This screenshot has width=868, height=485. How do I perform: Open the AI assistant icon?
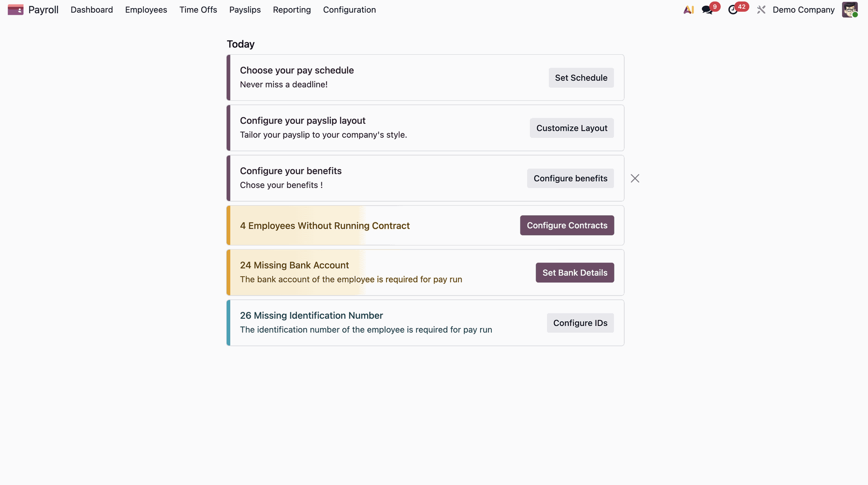click(689, 9)
